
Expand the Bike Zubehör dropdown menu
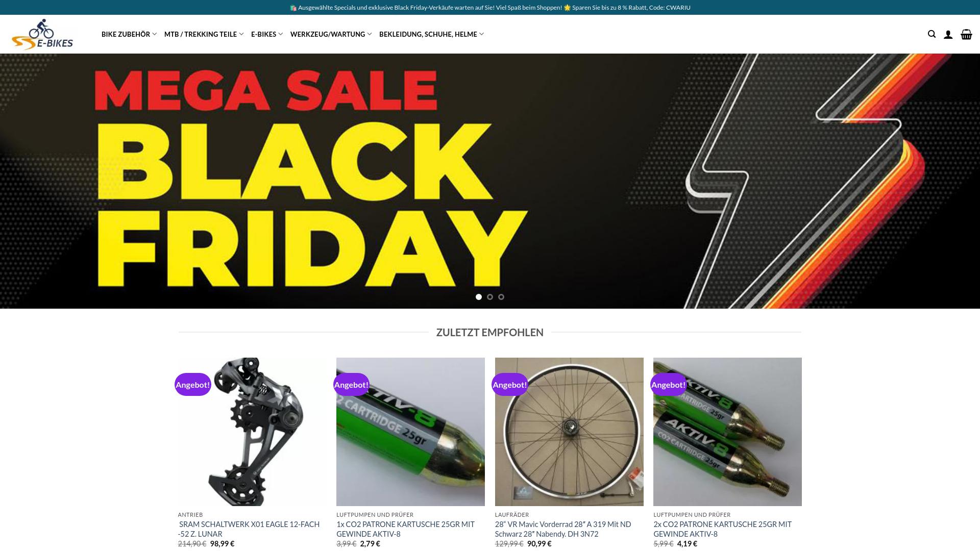129,34
